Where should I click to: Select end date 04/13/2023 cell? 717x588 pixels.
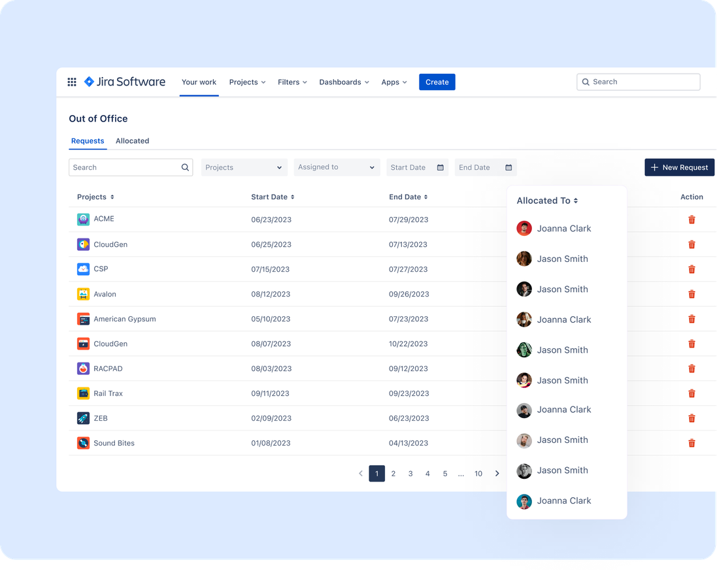(409, 443)
